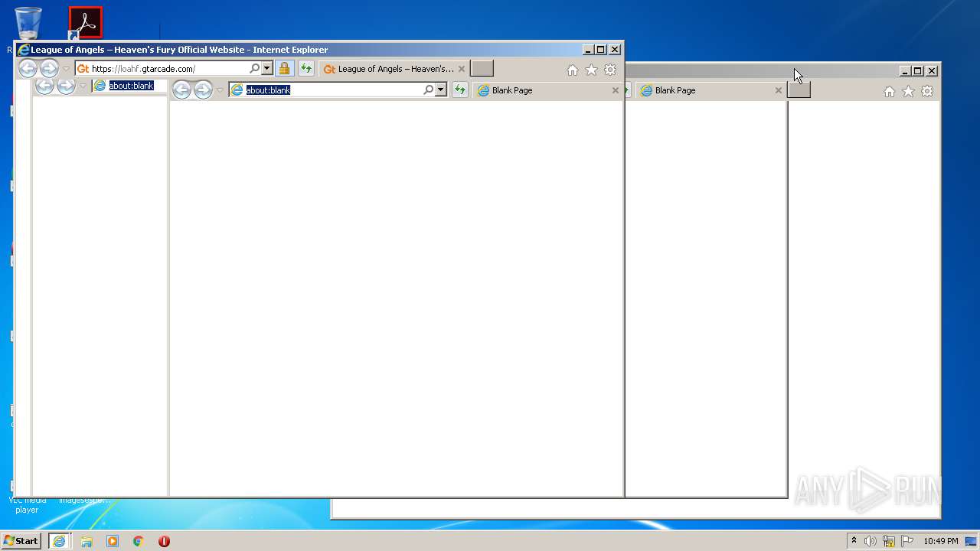
Task: Open the Opera icon on the taskbar
Action: pos(164,541)
